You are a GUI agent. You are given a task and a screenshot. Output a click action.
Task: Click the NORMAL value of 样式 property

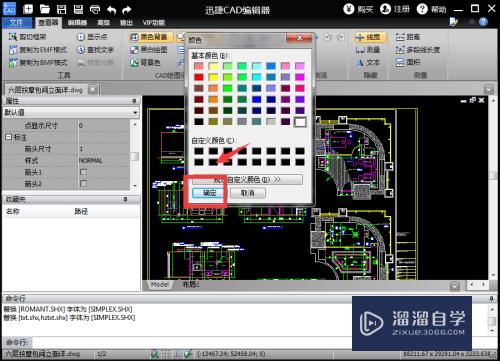[91, 160]
